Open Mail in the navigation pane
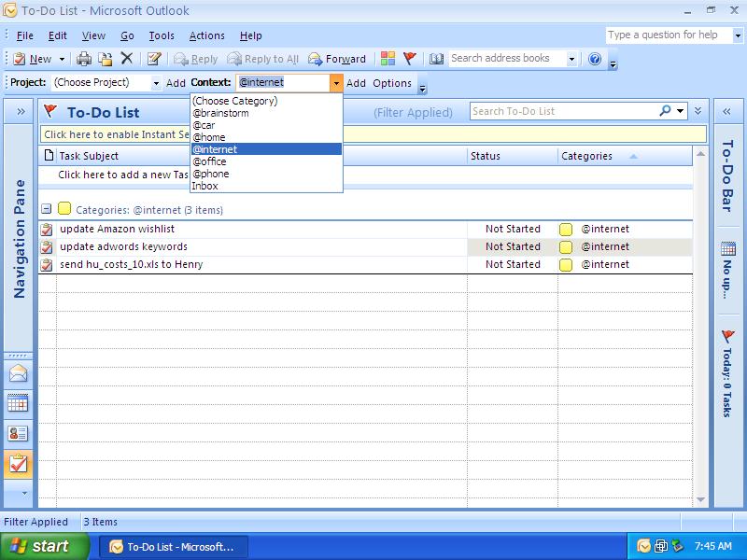The height and width of the screenshot is (560, 747). pos(18,374)
